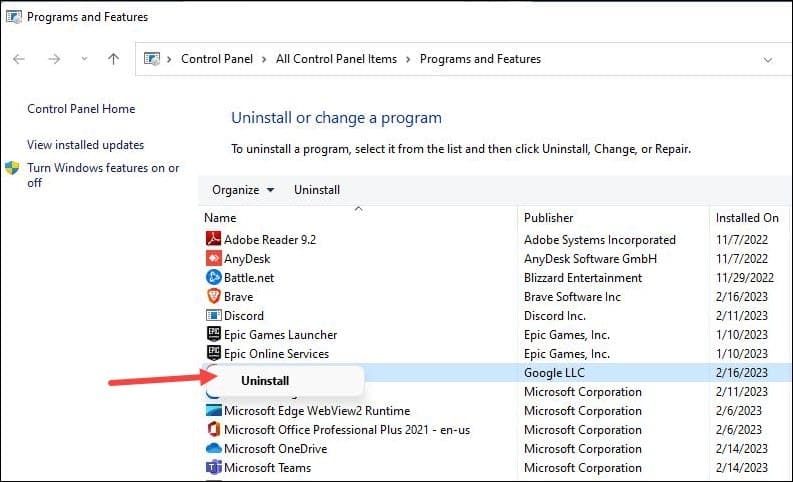Image resolution: width=793 pixels, height=482 pixels.
Task: Click the chevron after Control Panel breadcrumb
Action: [267, 59]
